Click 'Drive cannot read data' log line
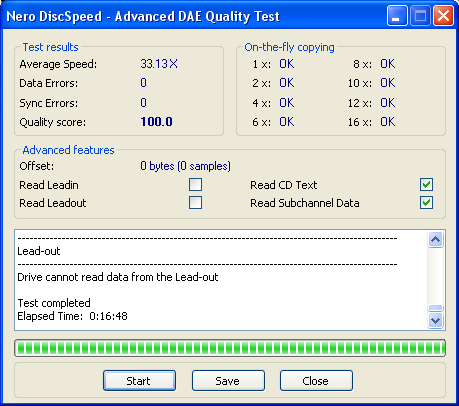Image resolution: width=459 pixels, height=406 pixels. 118,277
